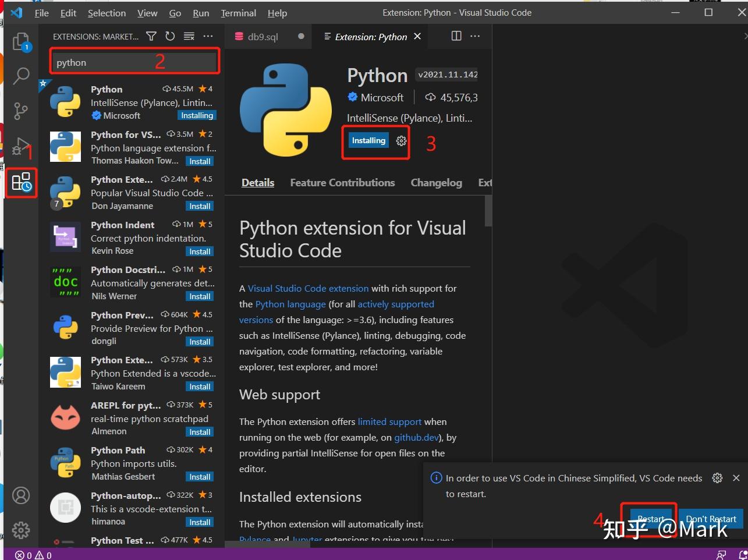The width and height of the screenshot is (748, 560).
Task: Clear extensions search results icon
Action: click(189, 36)
